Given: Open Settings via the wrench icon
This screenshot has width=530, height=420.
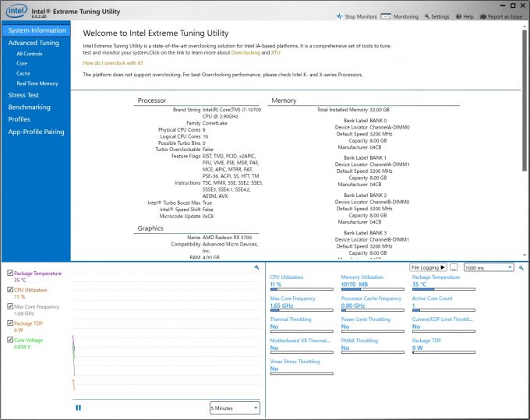Looking at the screenshot, I should (426, 16).
